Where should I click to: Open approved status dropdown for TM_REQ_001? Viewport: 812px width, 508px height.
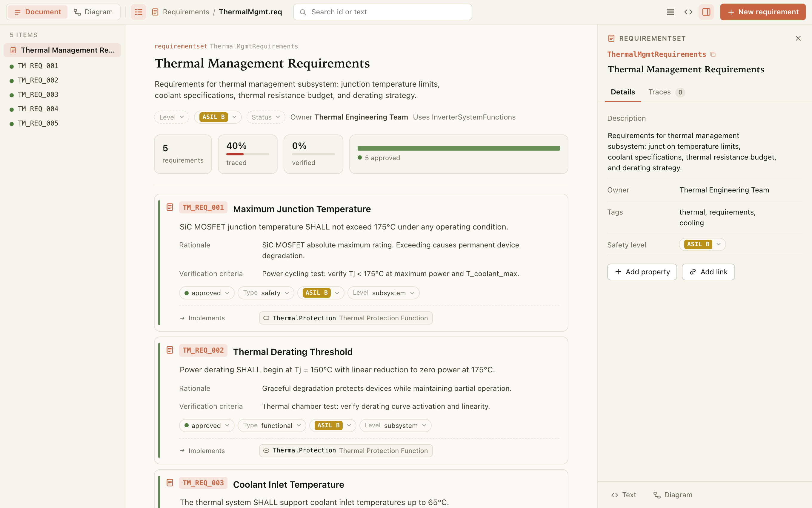[x=207, y=293]
